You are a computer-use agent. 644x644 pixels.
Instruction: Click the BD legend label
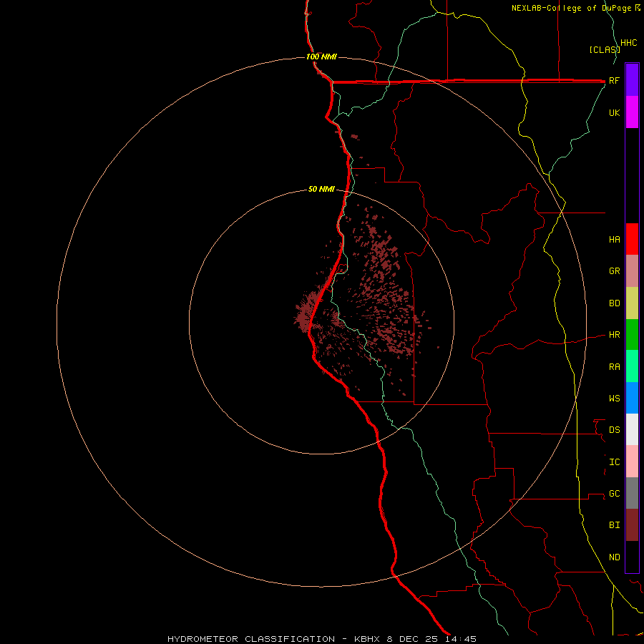614,303
